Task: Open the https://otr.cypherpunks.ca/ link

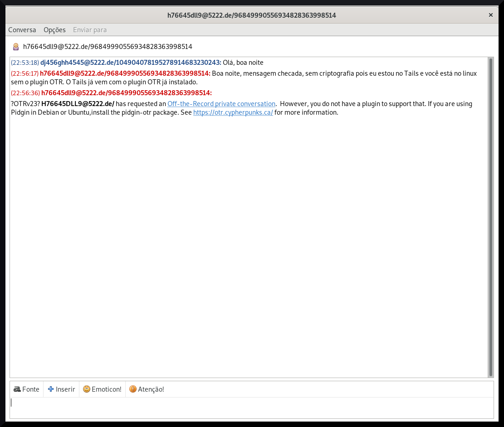Action: coord(233,112)
